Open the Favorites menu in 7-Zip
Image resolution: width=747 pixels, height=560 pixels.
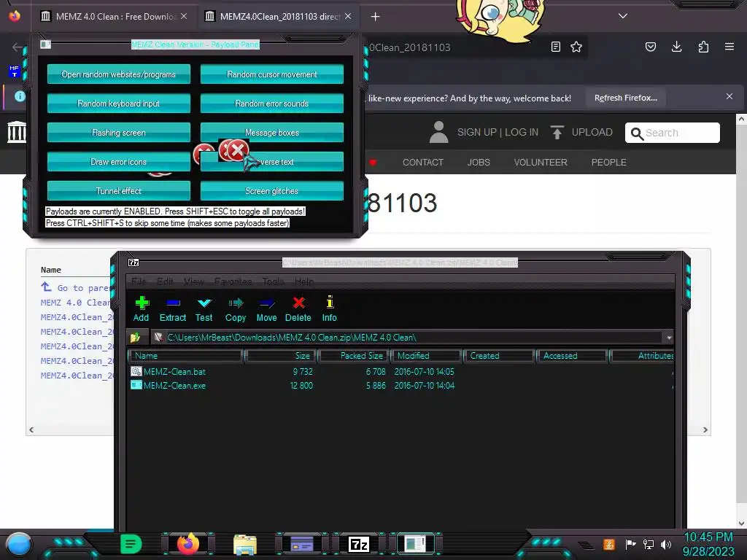(x=233, y=281)
